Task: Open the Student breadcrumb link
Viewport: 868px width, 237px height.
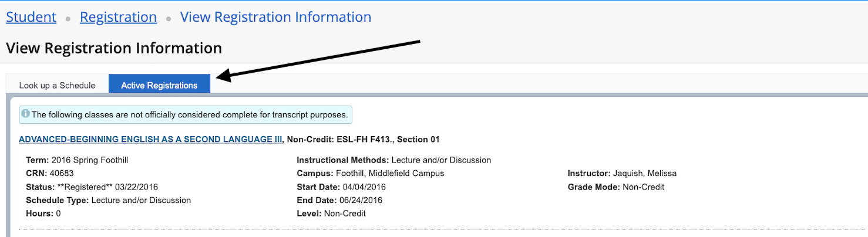Action: 31,17
